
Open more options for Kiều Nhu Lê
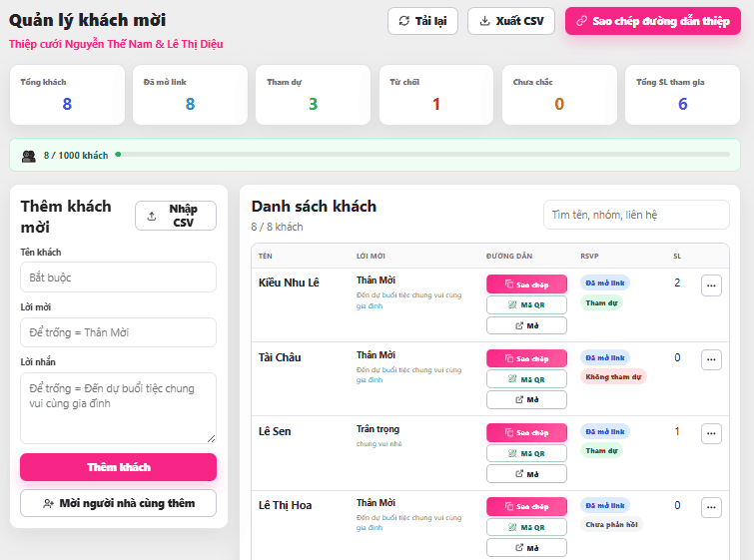[711, 285]
